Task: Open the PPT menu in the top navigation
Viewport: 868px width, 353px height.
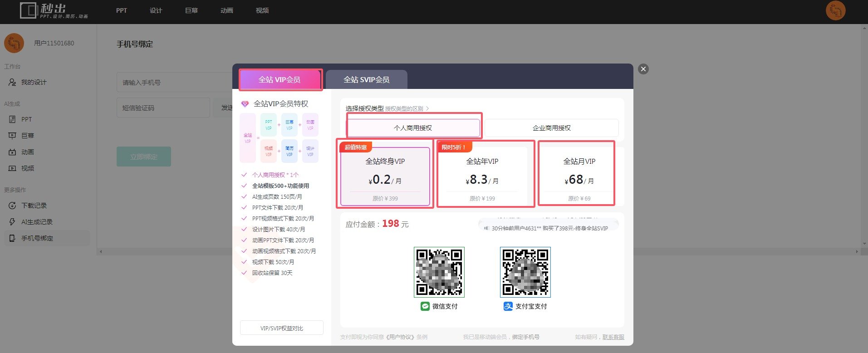Action: pyautogui.click(x=122, y=10)
